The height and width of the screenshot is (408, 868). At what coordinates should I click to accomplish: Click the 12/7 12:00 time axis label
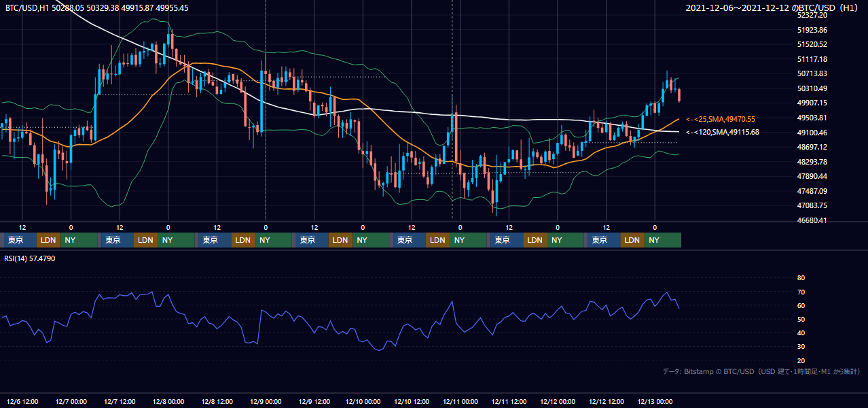click(120, 401)
